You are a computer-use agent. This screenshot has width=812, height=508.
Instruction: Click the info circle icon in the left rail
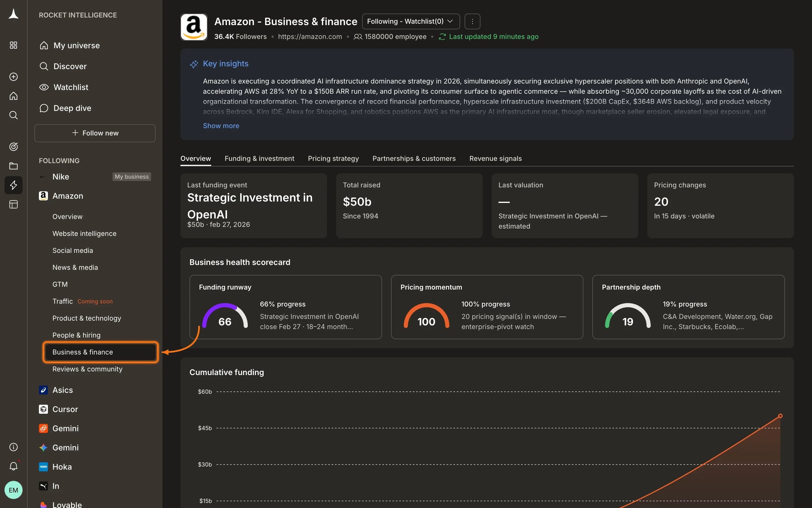(14, 447)
